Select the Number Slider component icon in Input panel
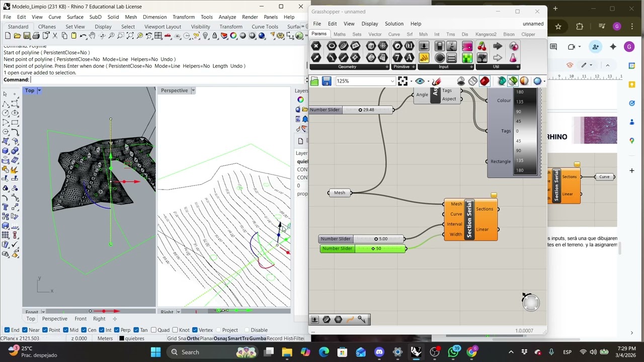Viewport: 644px width, 362px height. tap(424, 46)
